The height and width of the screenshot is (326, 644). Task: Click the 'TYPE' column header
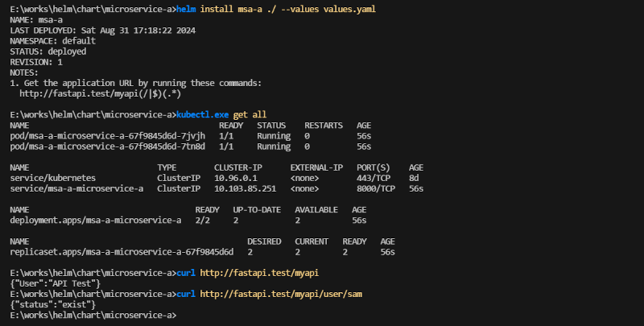[167, 167]
